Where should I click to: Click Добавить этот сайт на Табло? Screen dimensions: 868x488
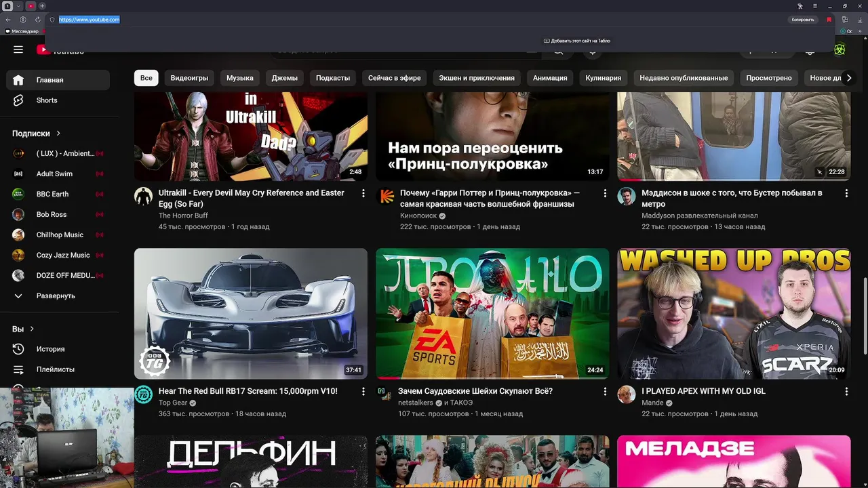click(x=577, y=41)
